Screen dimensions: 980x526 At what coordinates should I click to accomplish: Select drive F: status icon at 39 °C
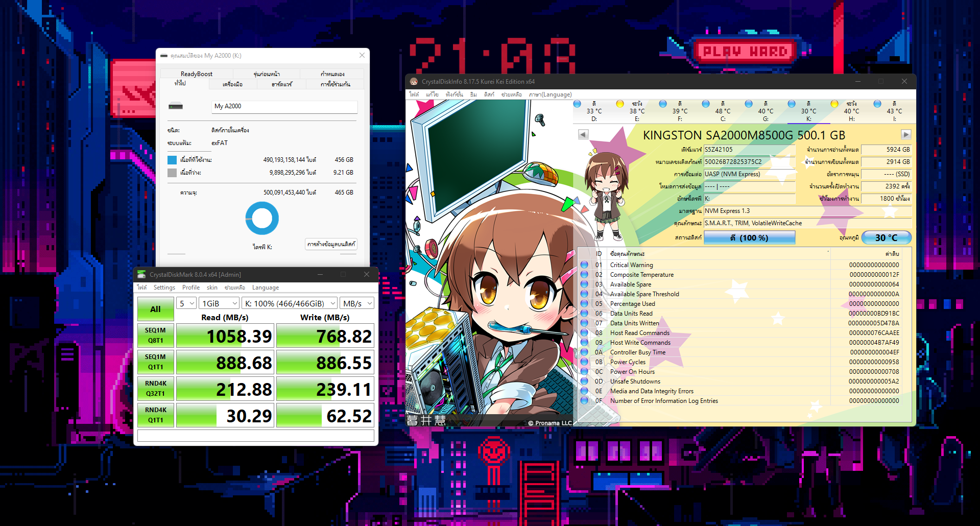tap(663, 104)
